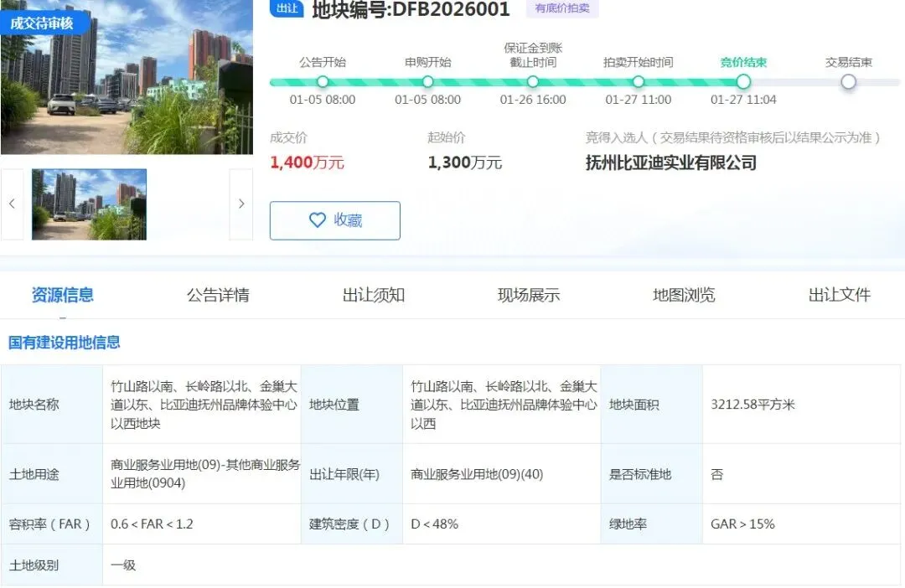
Task: Select the 资源信息 tab
Action: pos(62,295)
